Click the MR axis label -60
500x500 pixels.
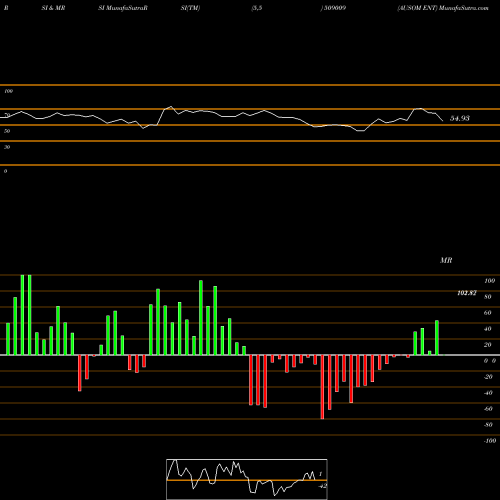[488, 409]
